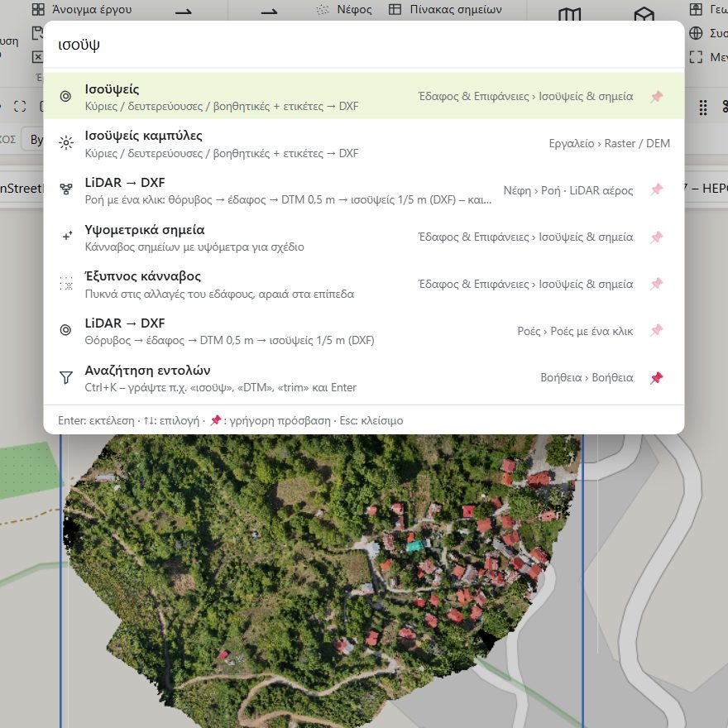Unpin the Αναζήτηση εντολών command

point(657,377)
